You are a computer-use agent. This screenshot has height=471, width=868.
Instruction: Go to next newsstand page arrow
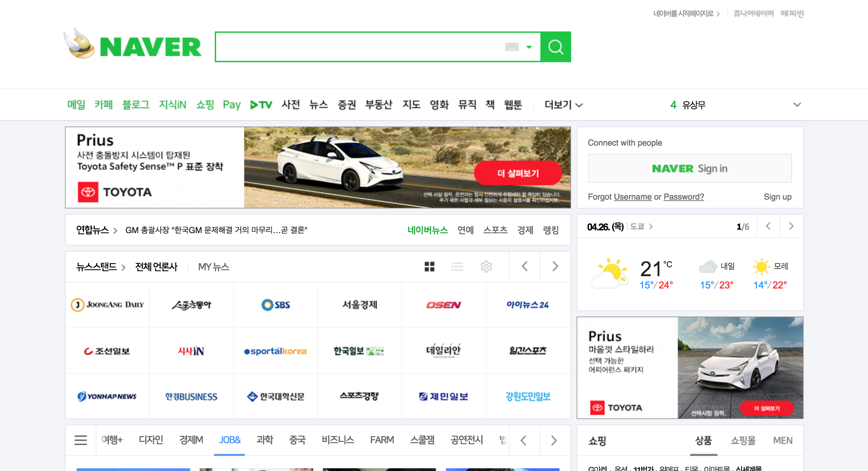[x=555, y=267]
